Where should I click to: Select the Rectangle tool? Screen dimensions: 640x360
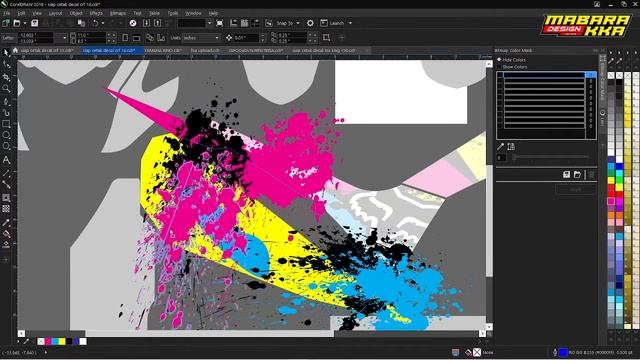[x=6, y=124]
